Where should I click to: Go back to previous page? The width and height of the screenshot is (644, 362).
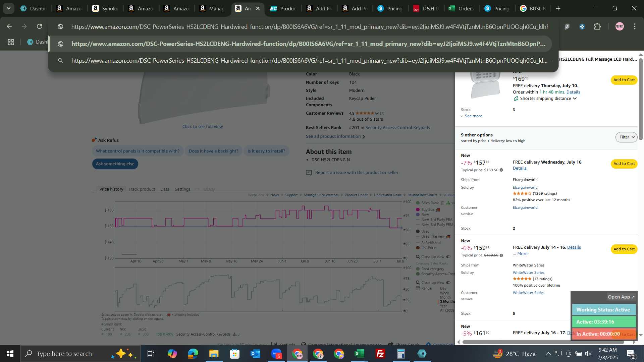[9, 26]
